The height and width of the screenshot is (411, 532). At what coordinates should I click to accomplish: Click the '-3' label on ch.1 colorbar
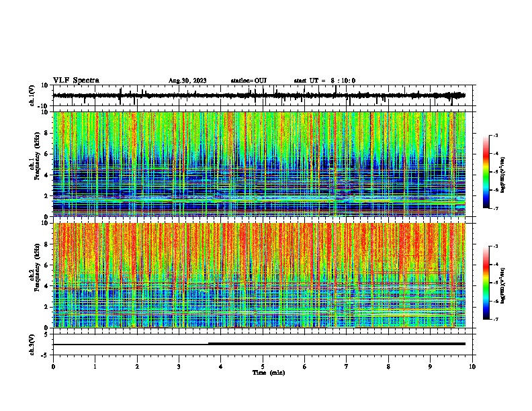(x=496, y=135)
